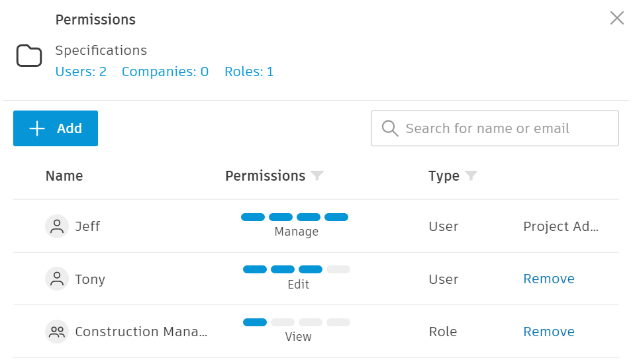Click the Construction Manager role group icon
This screenshot has width=635, height=364.
point(57,332)
